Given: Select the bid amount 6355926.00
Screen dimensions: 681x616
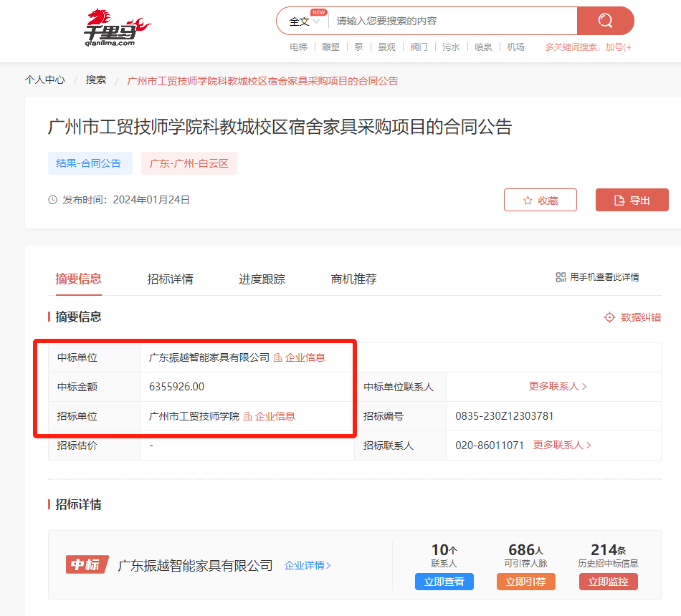Looking at the screenshot, I should pos(176,386).
